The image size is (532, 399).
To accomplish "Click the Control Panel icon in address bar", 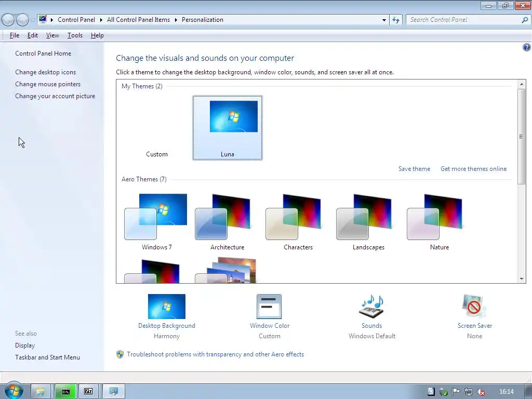I will (43, 19).
